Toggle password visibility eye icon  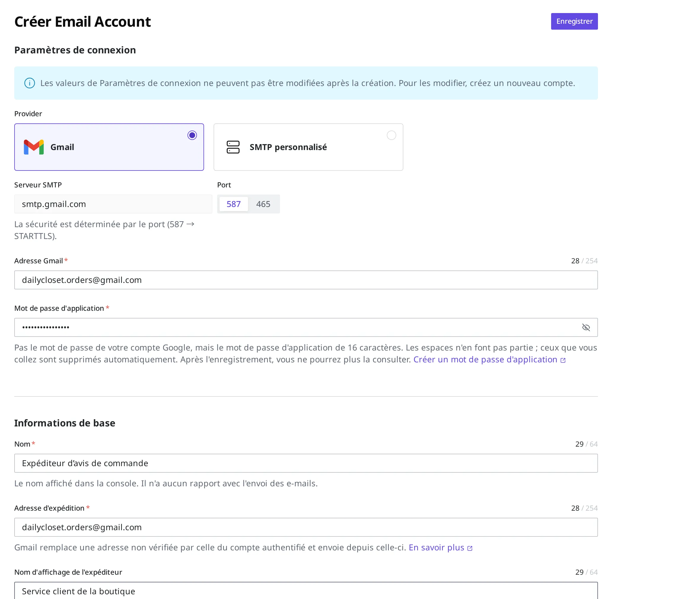pos(586,327)
